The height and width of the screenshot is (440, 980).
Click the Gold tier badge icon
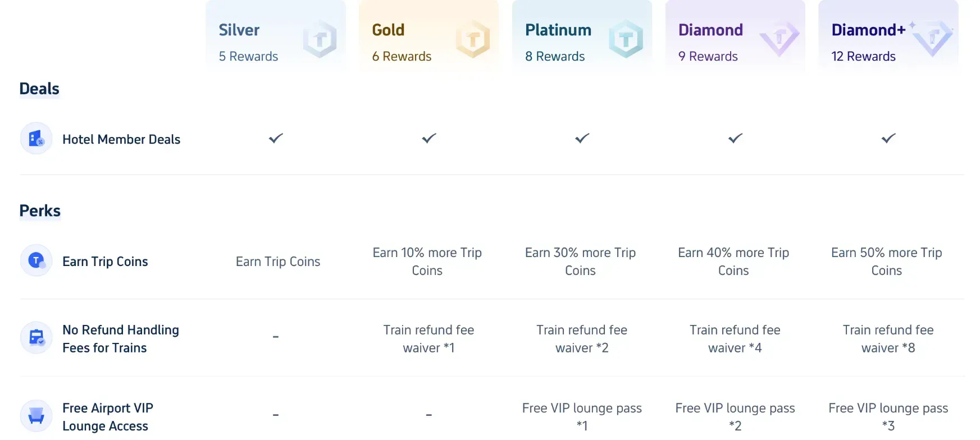pyautogui.click(x=473, y=39)
